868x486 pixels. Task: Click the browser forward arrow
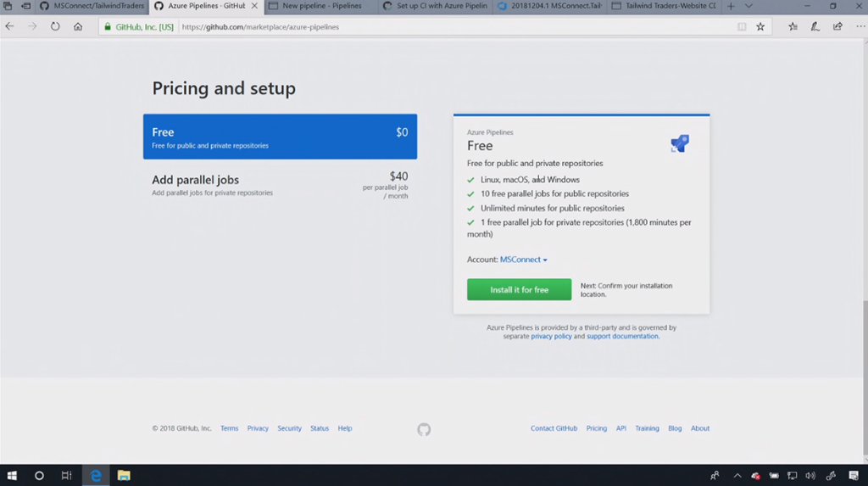pos(32,26)
